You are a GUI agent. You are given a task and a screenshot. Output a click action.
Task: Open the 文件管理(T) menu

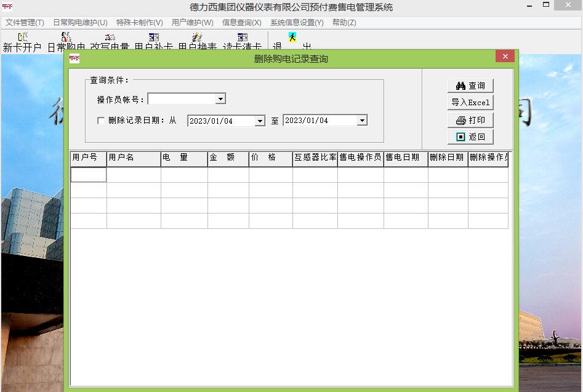[25, 23]
